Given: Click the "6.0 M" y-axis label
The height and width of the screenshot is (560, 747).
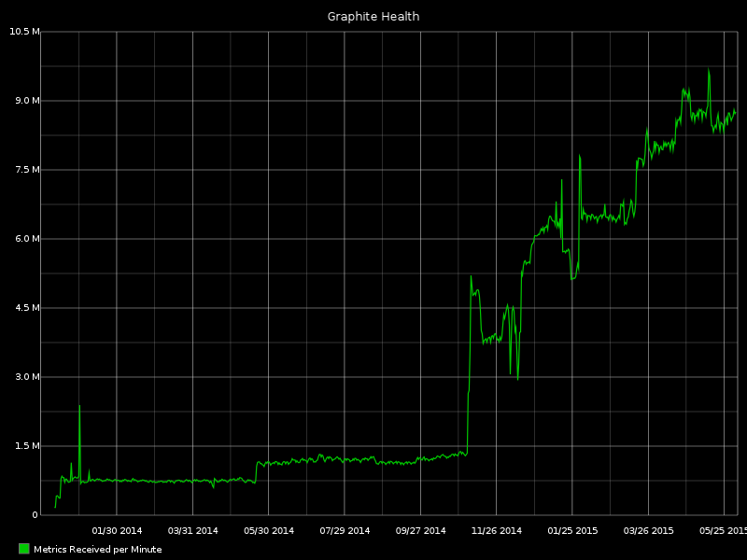Looking at the screenshot, I should tap(28, 239).
